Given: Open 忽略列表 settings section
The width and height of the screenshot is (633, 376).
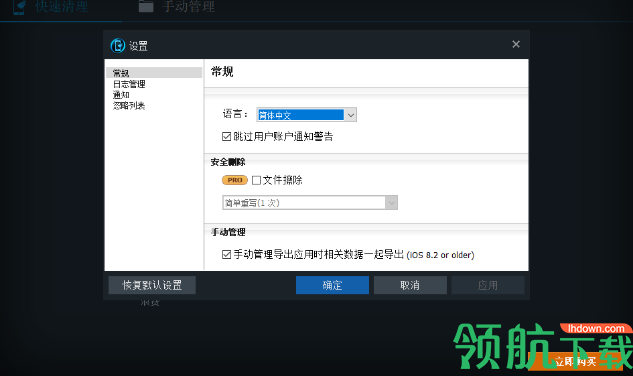Looking at the screenshot, I should tap(129, 106).
